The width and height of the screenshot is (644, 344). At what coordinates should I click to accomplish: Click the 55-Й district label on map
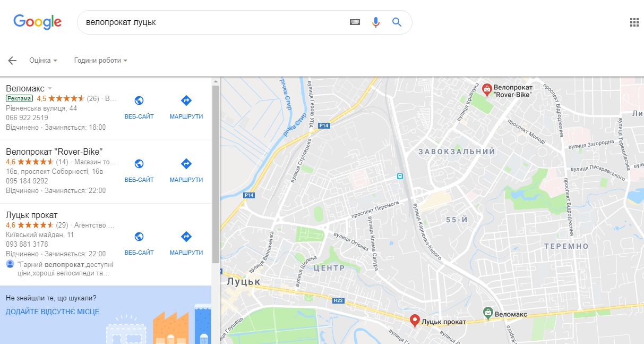457,220
